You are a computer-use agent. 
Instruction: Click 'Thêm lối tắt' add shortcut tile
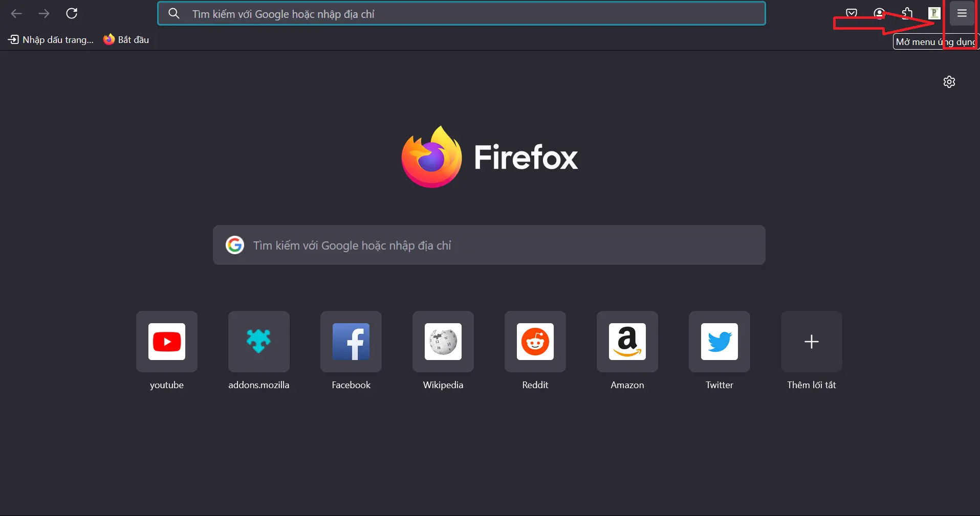click(812, 342)
